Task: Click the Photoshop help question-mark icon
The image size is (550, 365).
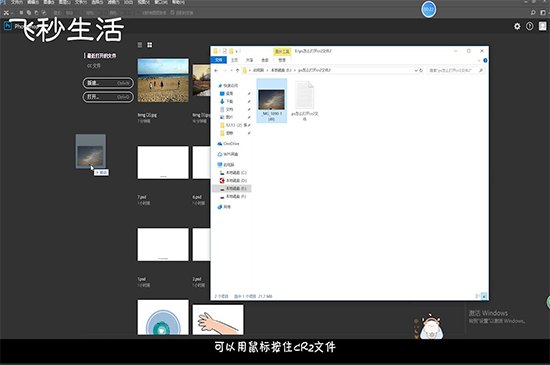Action: pyautogui.click(x=530, y=26)
